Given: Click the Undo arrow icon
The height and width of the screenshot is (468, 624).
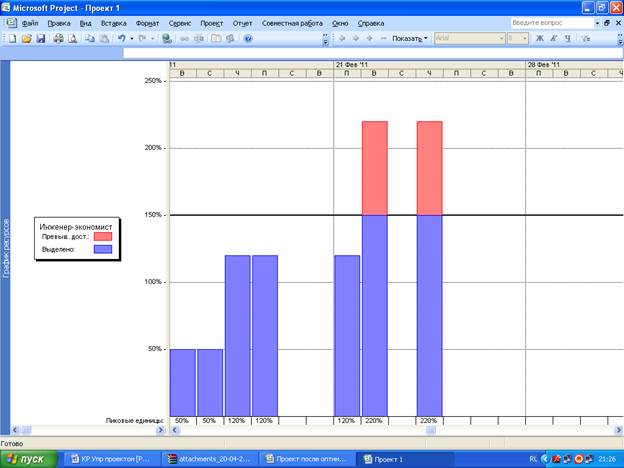Looking at the screenshot, I should coord(121,38).
